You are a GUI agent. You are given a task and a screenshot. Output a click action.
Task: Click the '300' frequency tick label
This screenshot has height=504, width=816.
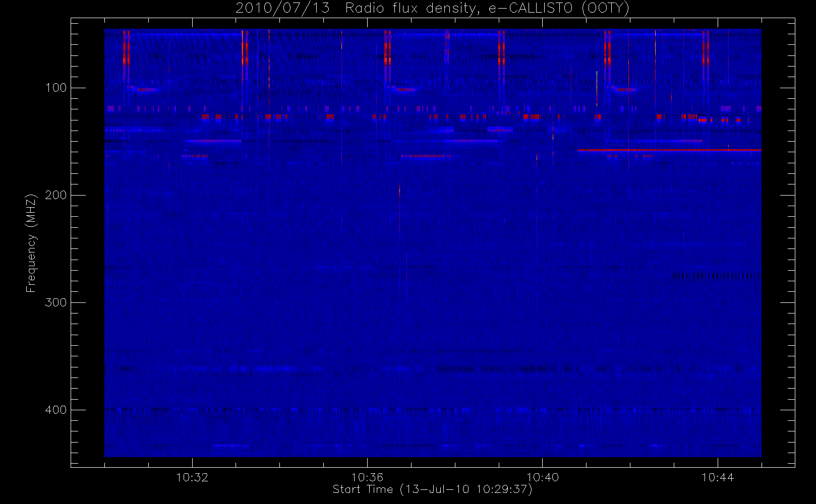(x=55, y=302)
